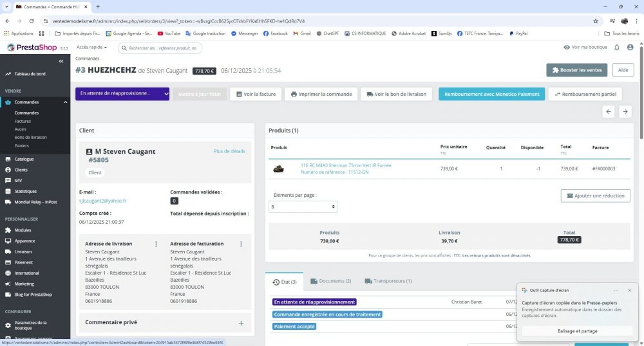Screen dimensions: 644x346
Task: Open the Paiement menu
Action: (23, 262)
